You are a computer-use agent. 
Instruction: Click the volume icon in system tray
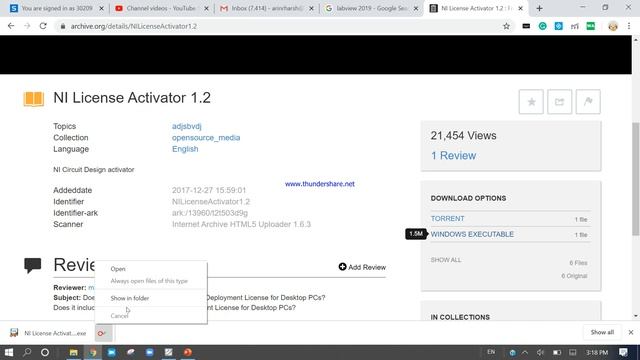tap(540, 352)
